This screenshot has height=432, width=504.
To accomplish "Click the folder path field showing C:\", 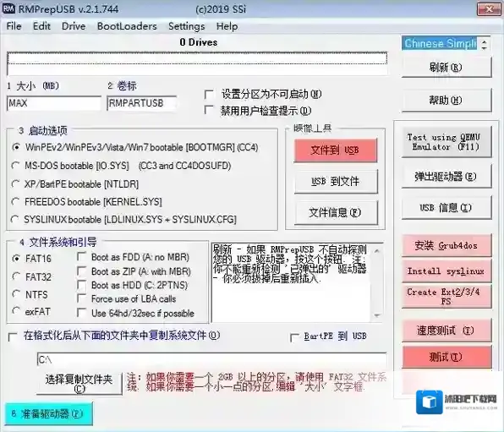I will click(211, 359).
